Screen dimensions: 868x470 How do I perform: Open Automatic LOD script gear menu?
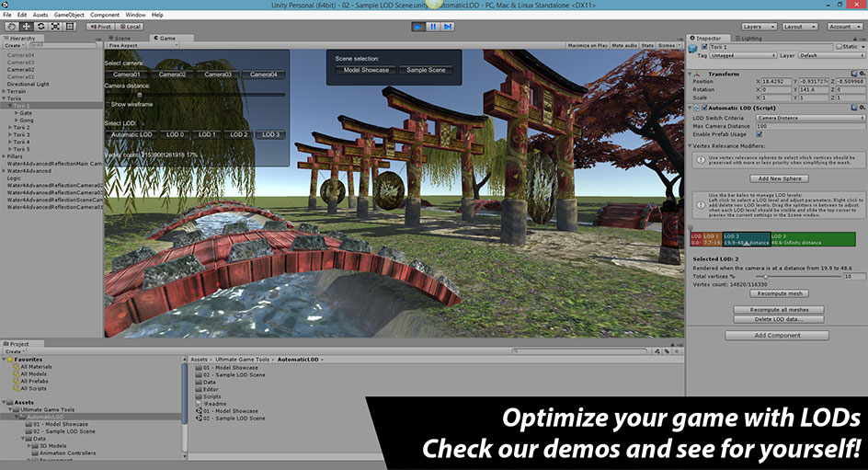(862, 108)
